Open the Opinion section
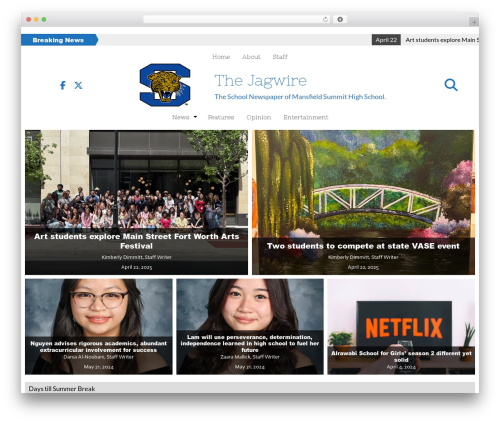 pyautogui.click(x=259, y=117)
